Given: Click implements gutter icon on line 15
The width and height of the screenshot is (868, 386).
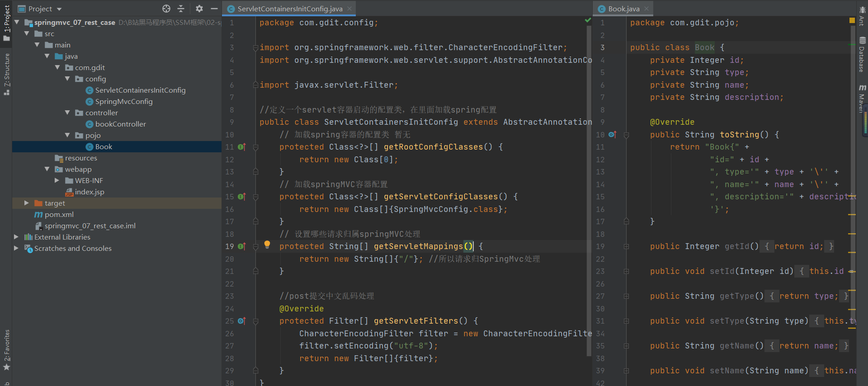Looking at the screenshot, I should pyautogui.click(x=242, y=197).
